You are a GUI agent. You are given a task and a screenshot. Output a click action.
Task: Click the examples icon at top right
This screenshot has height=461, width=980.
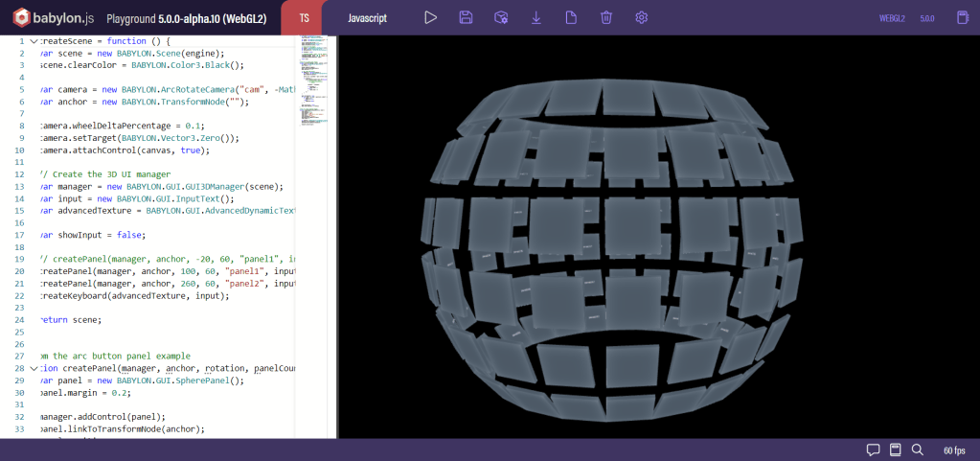tap(963, 18)
